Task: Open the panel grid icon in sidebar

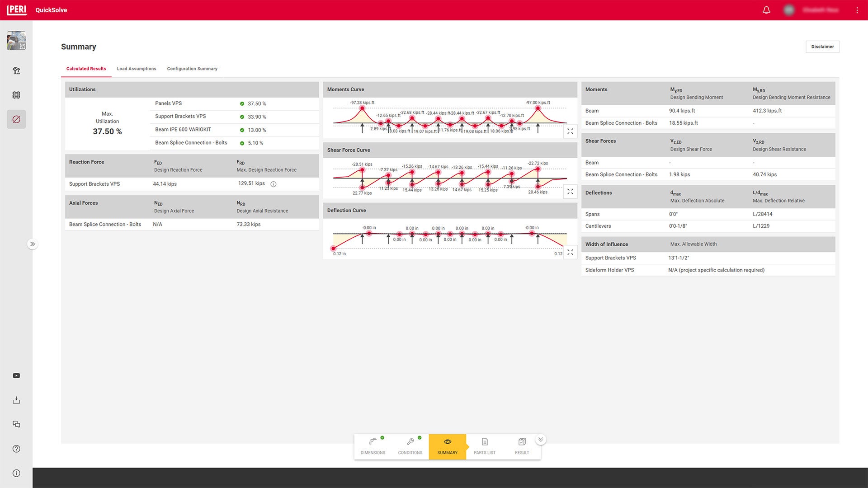Action: coord(16,95)
